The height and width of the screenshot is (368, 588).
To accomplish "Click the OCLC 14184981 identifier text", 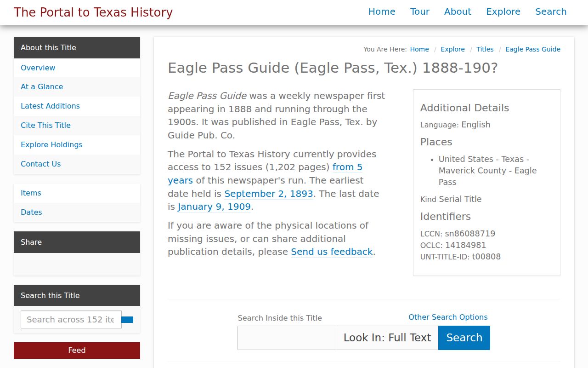I will click(453, 245).
